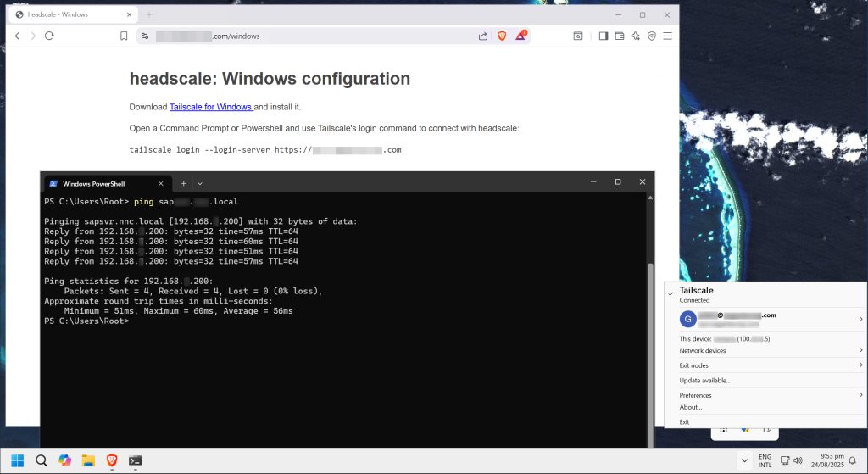
Task: Open Tailscale Preferences submenu
Action: point(766,395)
